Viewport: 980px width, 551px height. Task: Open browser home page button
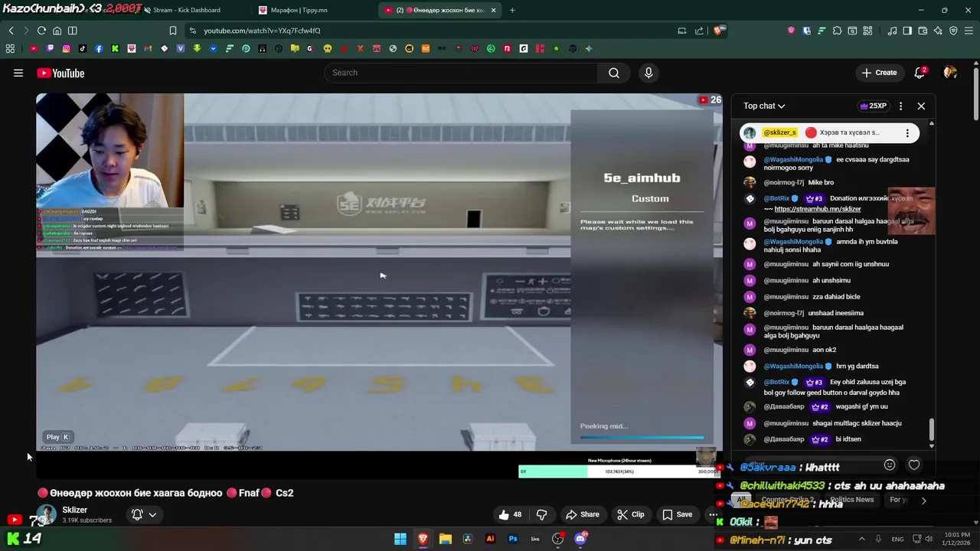(x=57, y=31)
